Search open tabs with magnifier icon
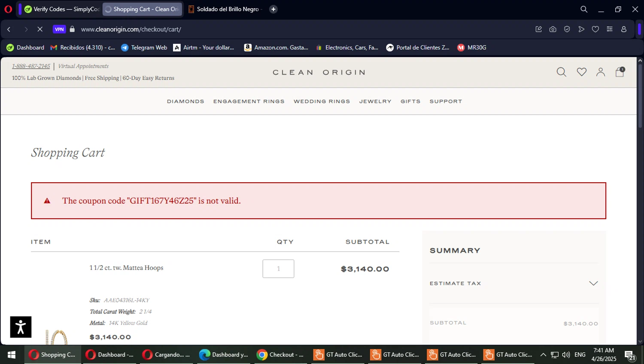644x364 pixels. [583, 9]
